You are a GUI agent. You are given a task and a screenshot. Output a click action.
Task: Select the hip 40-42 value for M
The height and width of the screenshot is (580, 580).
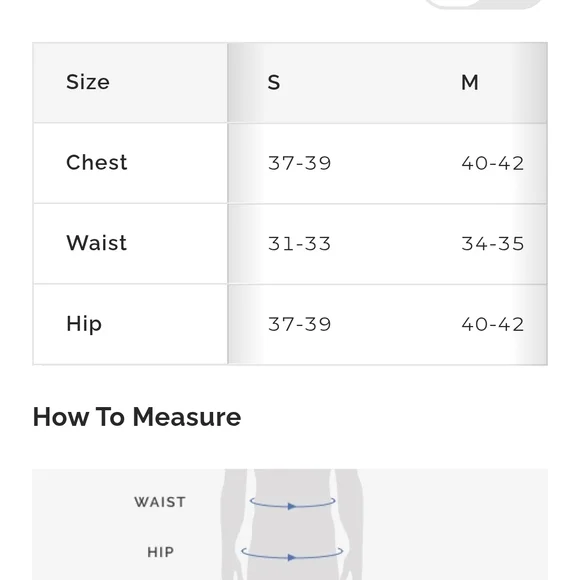(492, 324)
